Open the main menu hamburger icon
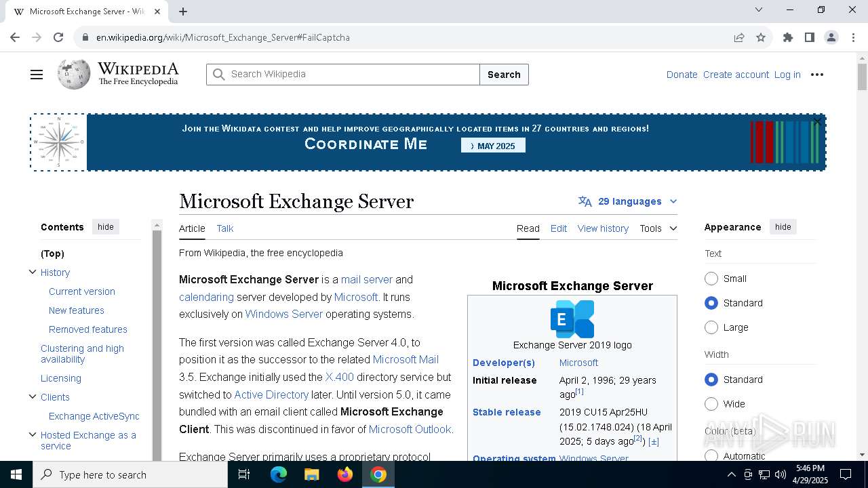The width and height of the screenshot is (868, 488). click(x=37, y=75)
